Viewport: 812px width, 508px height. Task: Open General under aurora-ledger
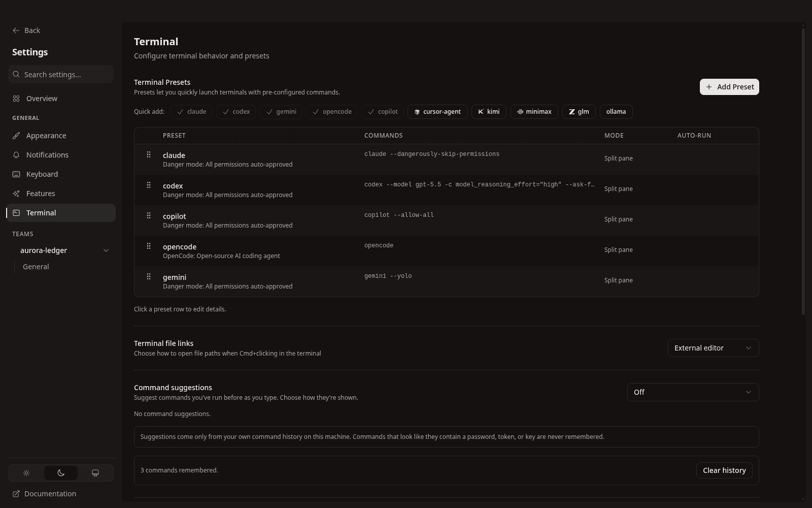[x=36, y=267]
